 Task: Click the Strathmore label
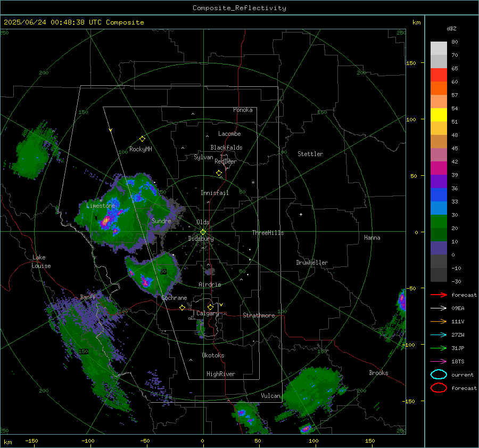pyautogui.click(x=259, y=315)
